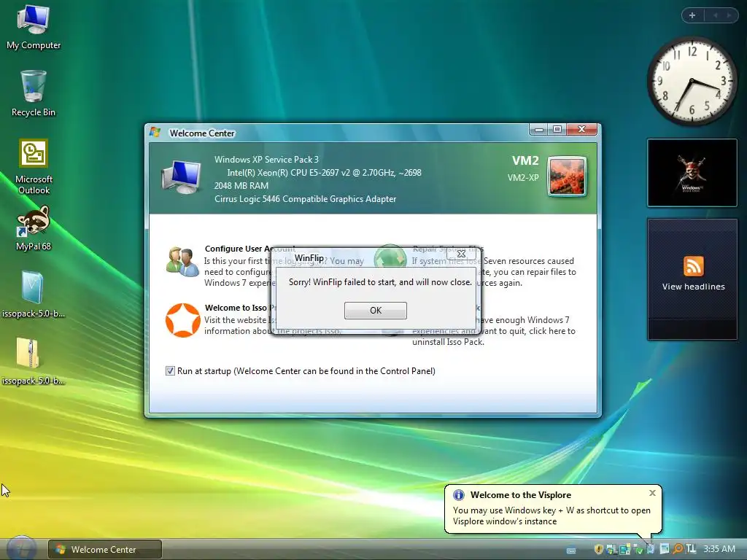This screenshot has height=560, width=747.
Task: Select the issopack-5.0 zip folder icon
Action: click(x=33, y=362)
